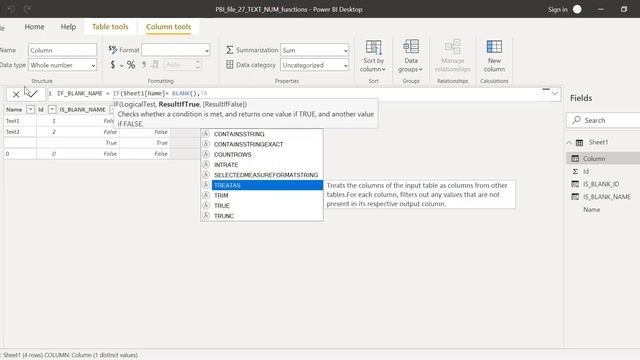Click the decimal places icon
Image resolution: width=640 pixels, height=360 pixels.
[155, 64]
